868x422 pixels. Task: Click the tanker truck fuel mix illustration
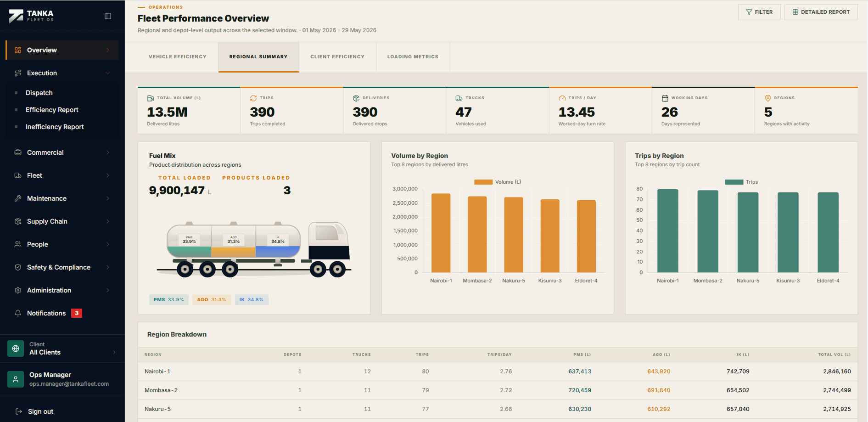click(254, 249)
